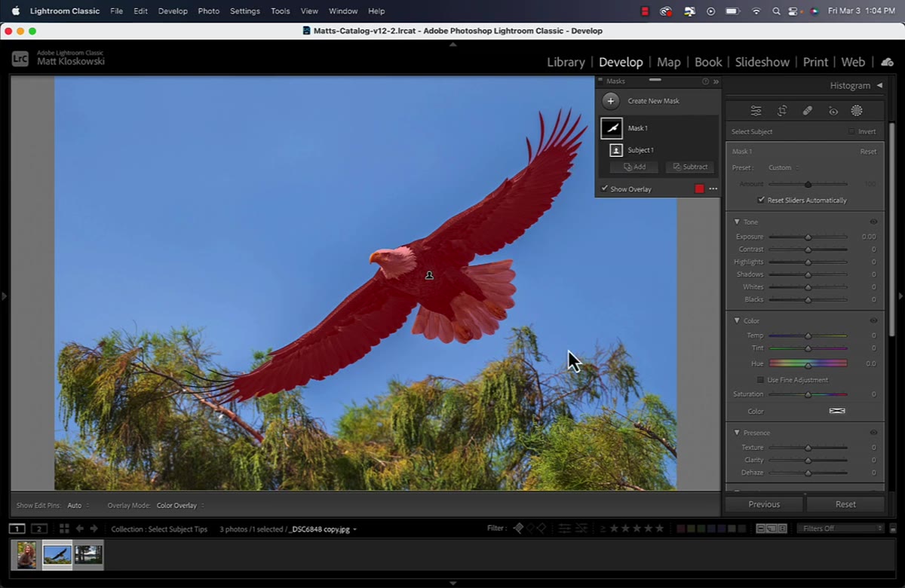Open Show Edit Pins Auto dropdown

tap(78, 505)
